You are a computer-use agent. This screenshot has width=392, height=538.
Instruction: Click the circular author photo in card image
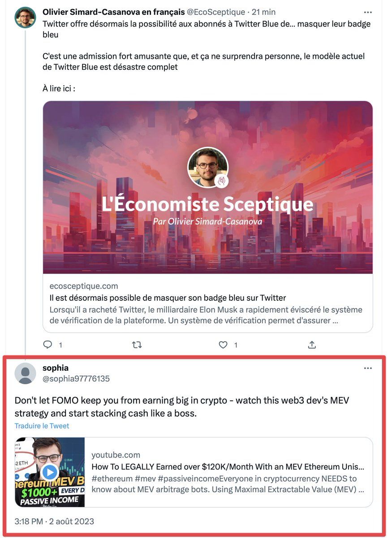[x=207, y=167]
